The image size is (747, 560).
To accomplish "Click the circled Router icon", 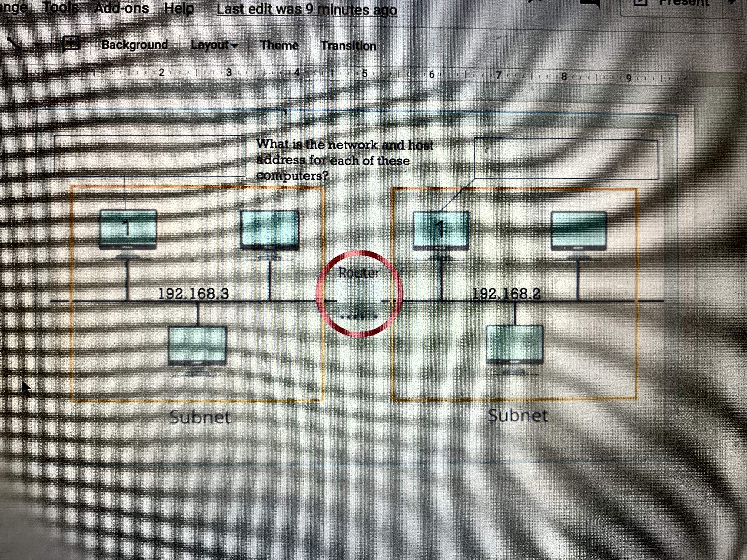I will point(359,294).
